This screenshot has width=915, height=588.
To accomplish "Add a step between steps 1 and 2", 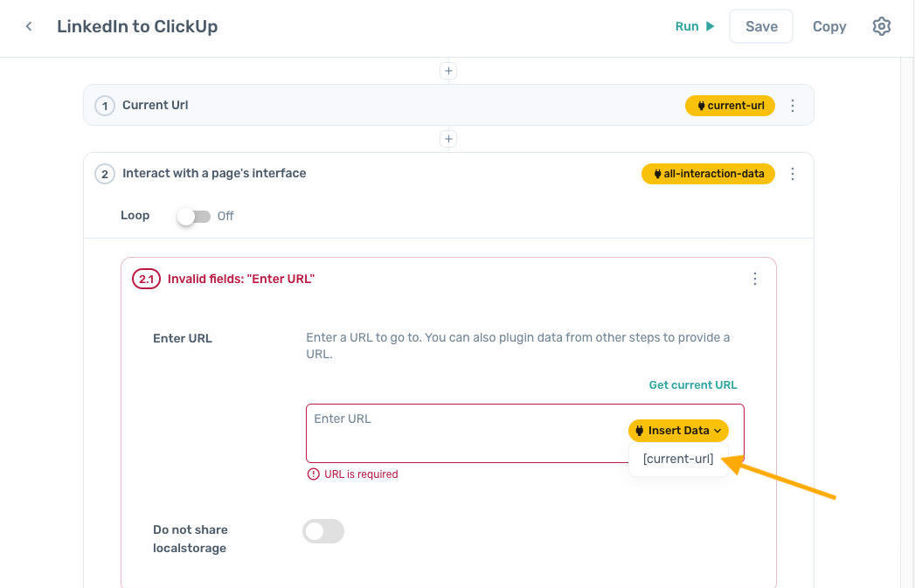I will click(x=448, y=139).
